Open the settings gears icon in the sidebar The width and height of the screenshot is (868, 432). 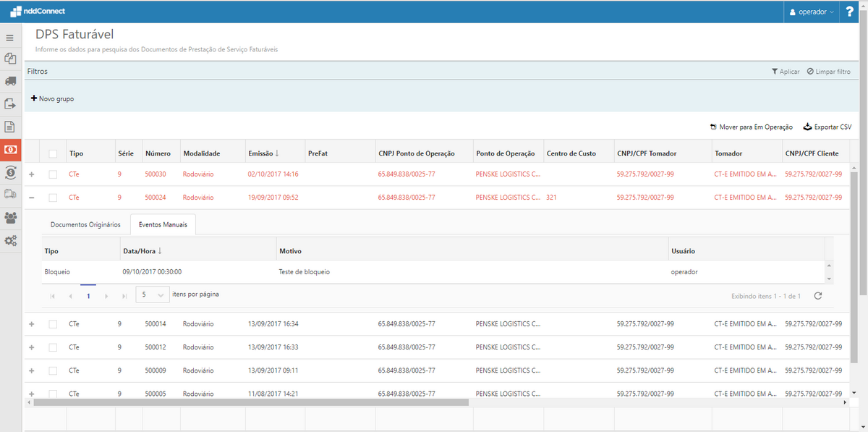pyautogui.click(x=11, y=240)
